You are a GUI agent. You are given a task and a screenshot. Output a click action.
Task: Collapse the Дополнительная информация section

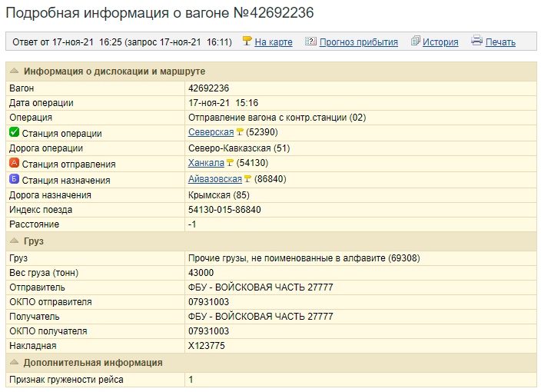coord(14,363)
